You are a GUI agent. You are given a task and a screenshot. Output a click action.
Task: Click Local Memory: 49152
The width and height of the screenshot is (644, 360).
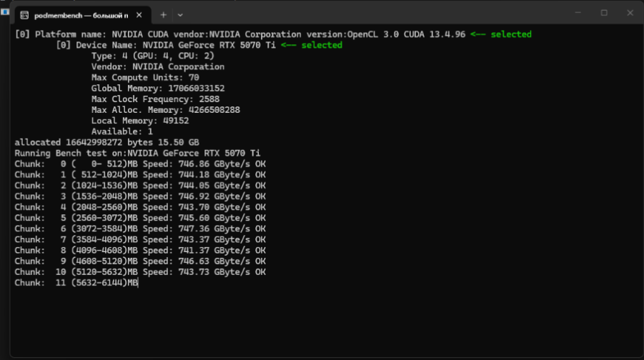click(140, 121)
